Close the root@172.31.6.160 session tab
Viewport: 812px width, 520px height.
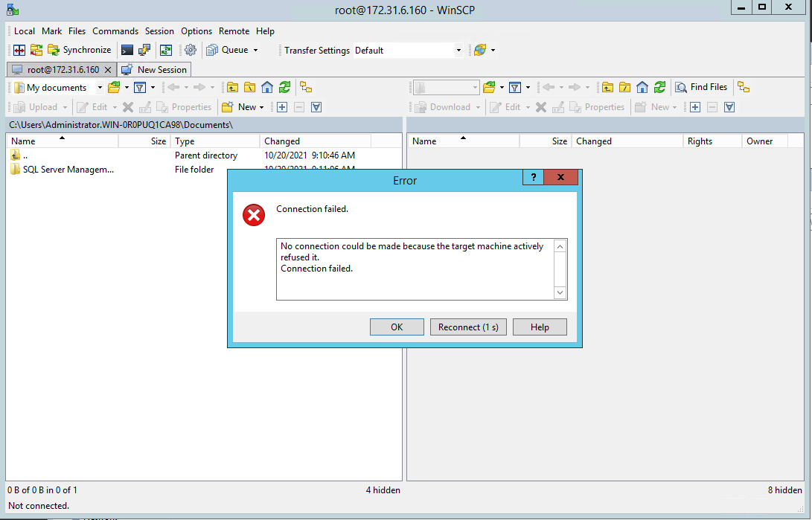108,70
